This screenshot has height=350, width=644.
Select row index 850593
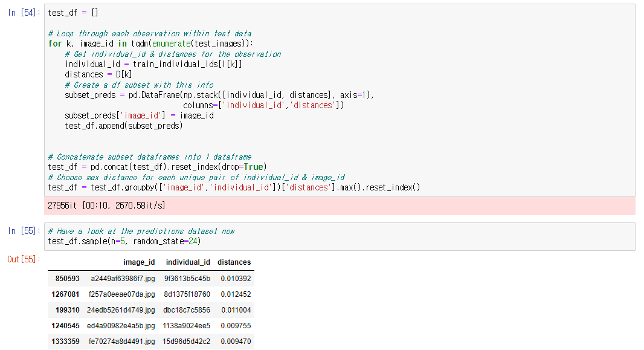[67, 279]
